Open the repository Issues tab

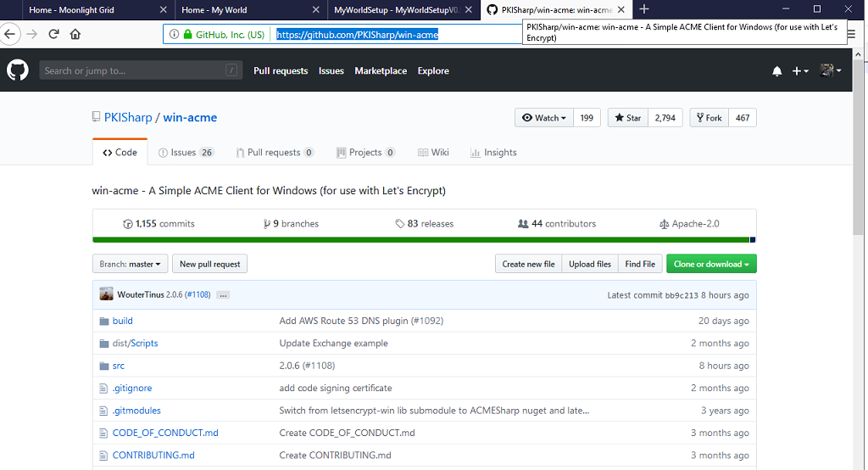pyautogui.click(x=186, y=153)
